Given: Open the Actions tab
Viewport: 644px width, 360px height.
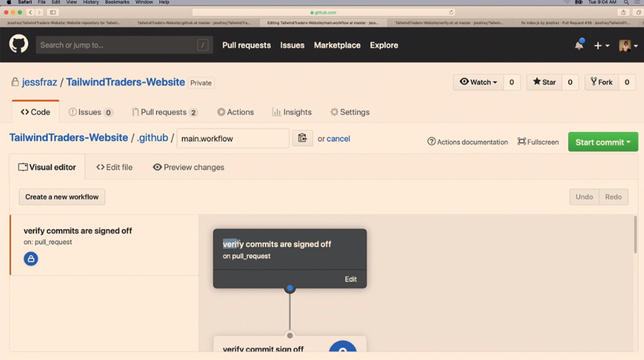Looking at the screenshot, I should point(235,112).
